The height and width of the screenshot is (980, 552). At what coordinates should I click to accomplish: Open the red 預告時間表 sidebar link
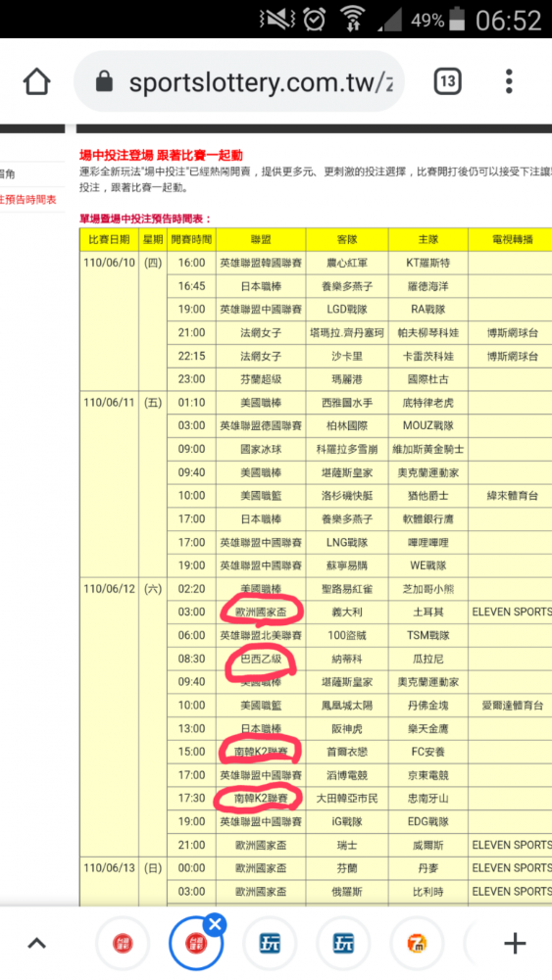pyautogui.click(x=28, y=200)
